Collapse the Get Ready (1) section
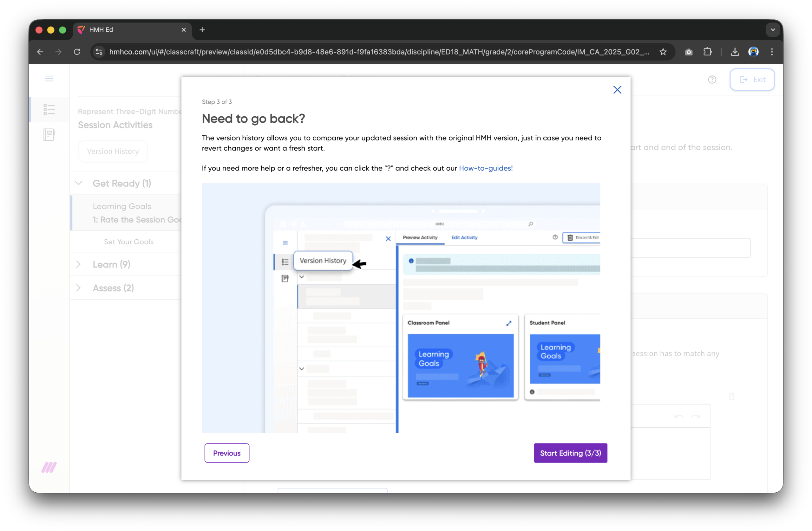812x531 pixels. 79,183
